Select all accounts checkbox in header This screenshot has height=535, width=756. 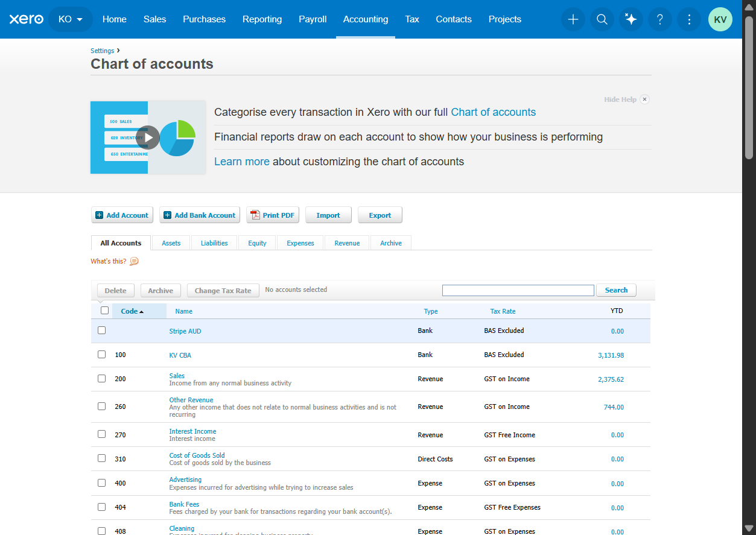[104, 311]
